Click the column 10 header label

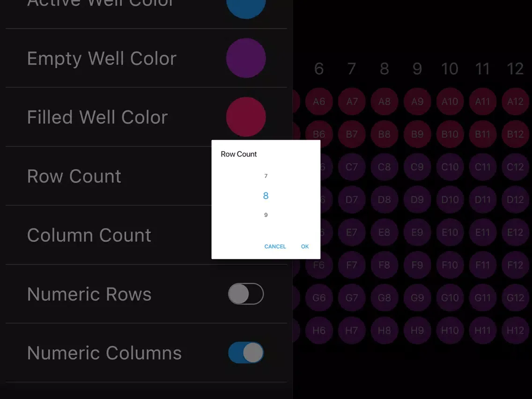(450, 69)
